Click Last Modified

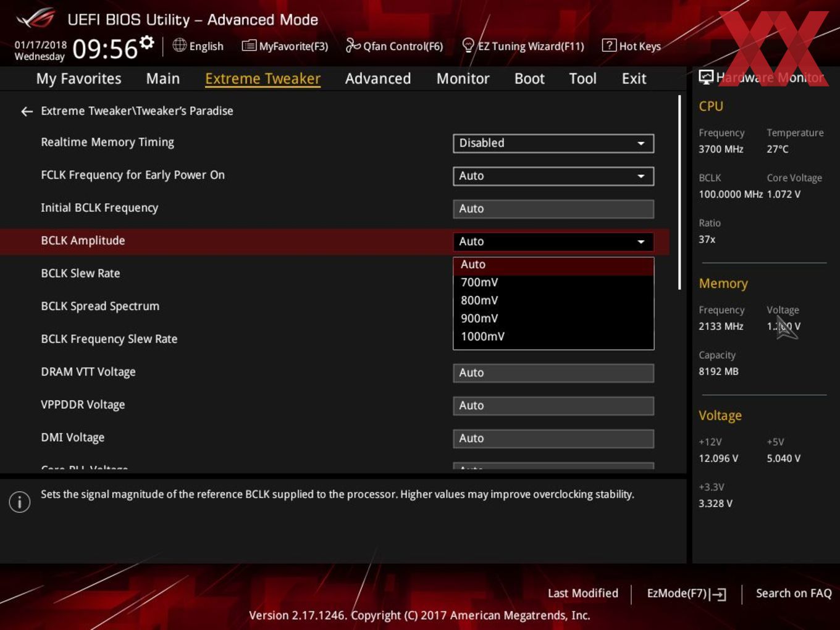coord(582,593)
